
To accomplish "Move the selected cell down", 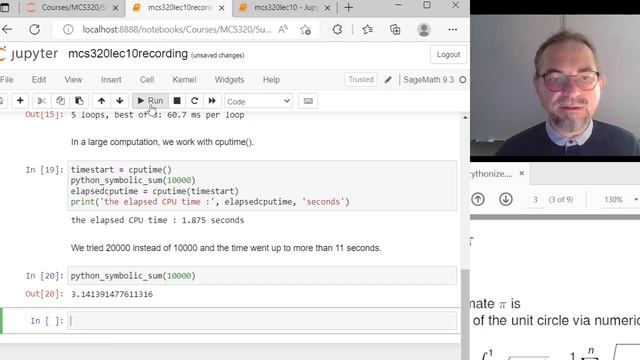I will click(120, 101).
